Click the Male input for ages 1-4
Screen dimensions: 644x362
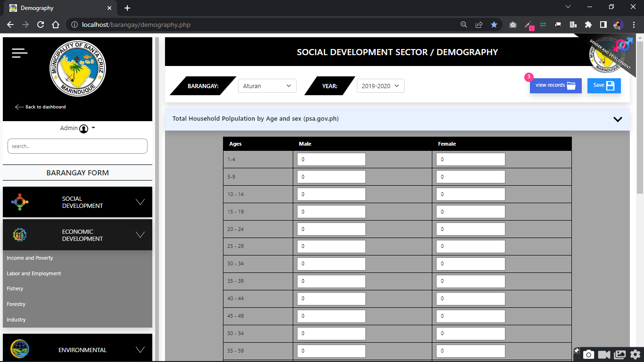click(331, 159)
